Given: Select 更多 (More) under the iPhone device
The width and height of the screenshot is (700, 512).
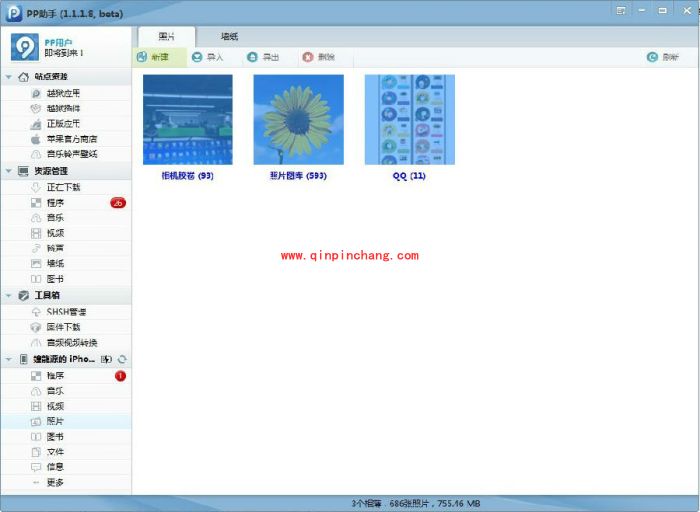Looking at the screenshot, I should pos(56,482).
